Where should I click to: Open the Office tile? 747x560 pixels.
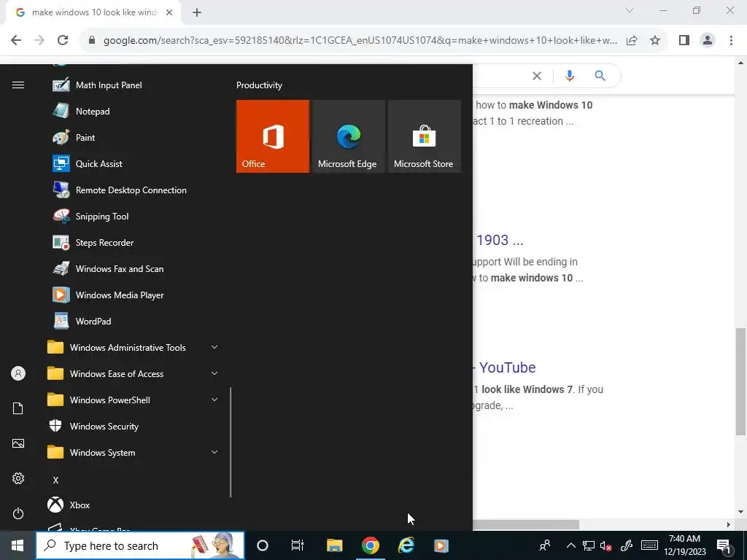273,136
